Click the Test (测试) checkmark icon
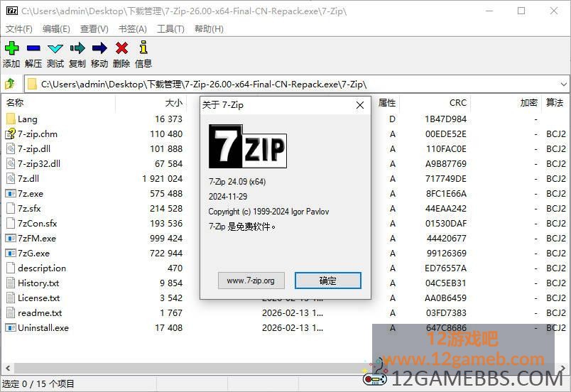The height and width of the screenshot is (392, 571). pyautogui.click(x=55, y=48)
